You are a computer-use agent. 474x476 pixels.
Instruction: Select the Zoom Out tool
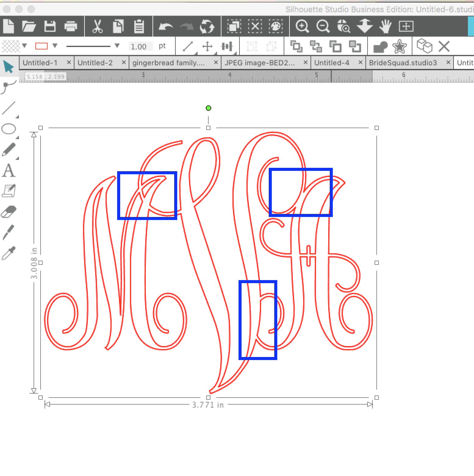tap(322, 26)
